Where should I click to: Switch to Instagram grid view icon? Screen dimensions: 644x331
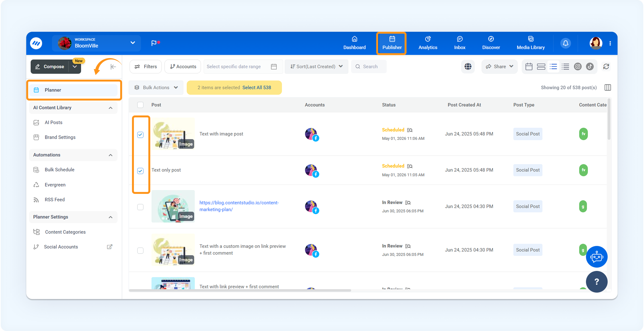pyautogui.click(x=578, y=67)
